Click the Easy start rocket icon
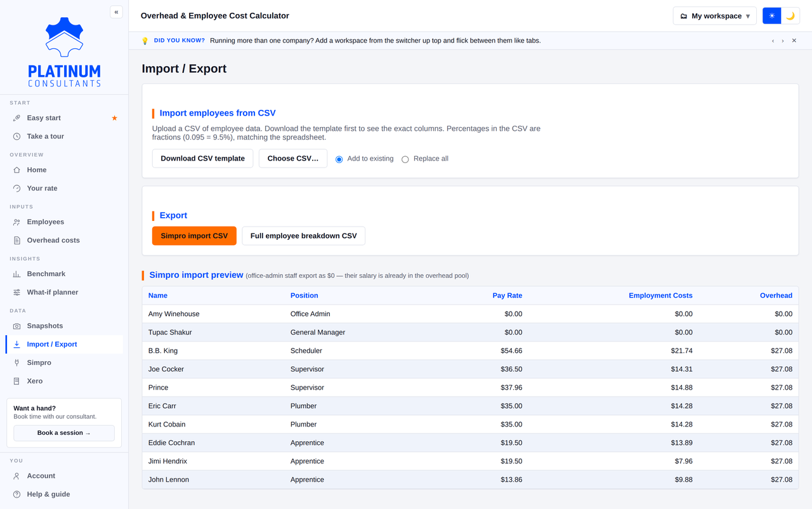The image size is (812, 509). pos(16,118)
